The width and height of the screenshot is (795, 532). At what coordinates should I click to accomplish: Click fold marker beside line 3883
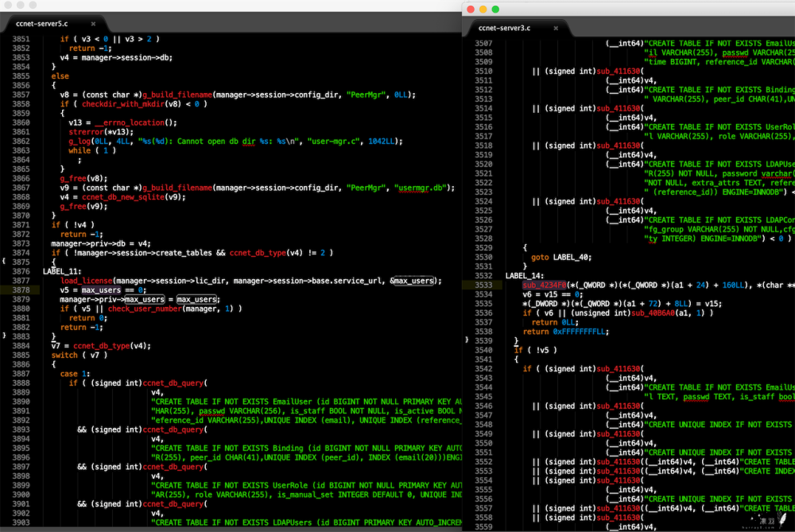(x=4, y=336)
